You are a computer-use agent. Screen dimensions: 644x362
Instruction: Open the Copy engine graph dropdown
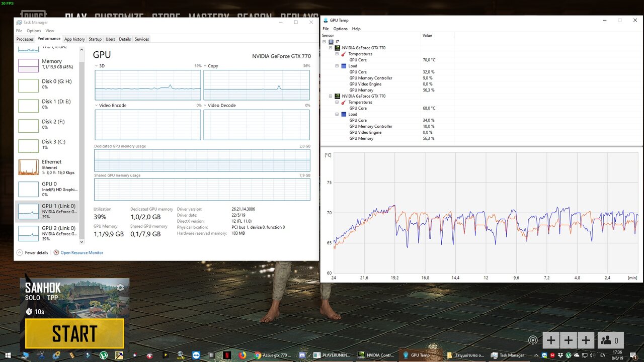205,66
